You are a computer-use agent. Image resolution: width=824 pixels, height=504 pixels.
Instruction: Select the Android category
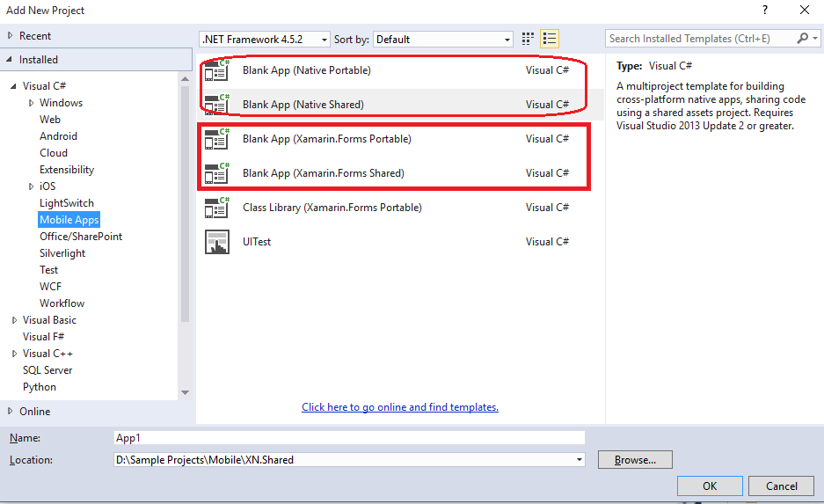58,136
